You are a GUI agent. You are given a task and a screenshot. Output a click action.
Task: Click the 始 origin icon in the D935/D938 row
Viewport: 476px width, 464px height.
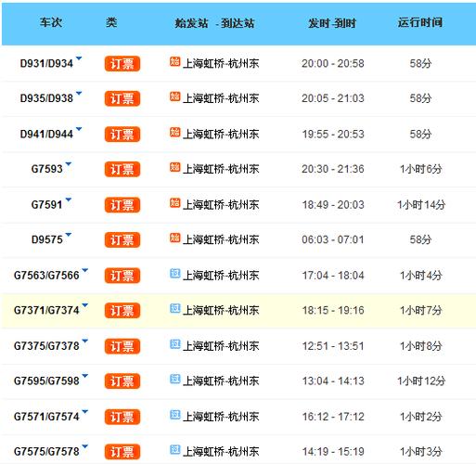(174, 97)
